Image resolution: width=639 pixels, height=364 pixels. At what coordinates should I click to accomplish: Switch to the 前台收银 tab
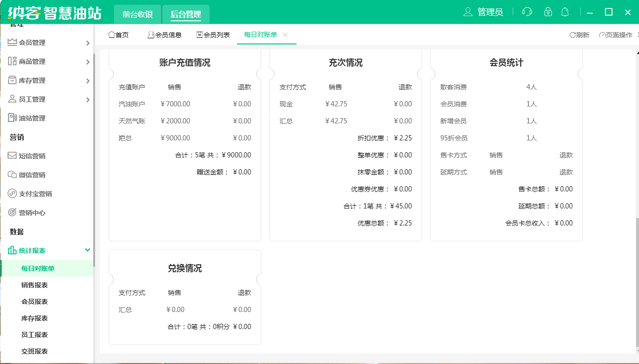pyautogui.click(x=137, y=14)
